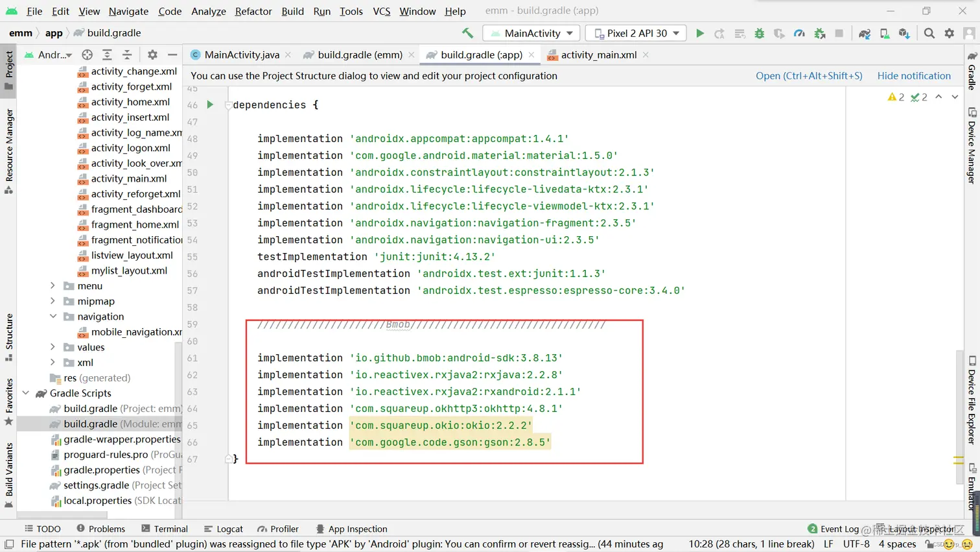Open the Build menu
This screenshot has height=552, width=980.
click(x=292, y=11)
